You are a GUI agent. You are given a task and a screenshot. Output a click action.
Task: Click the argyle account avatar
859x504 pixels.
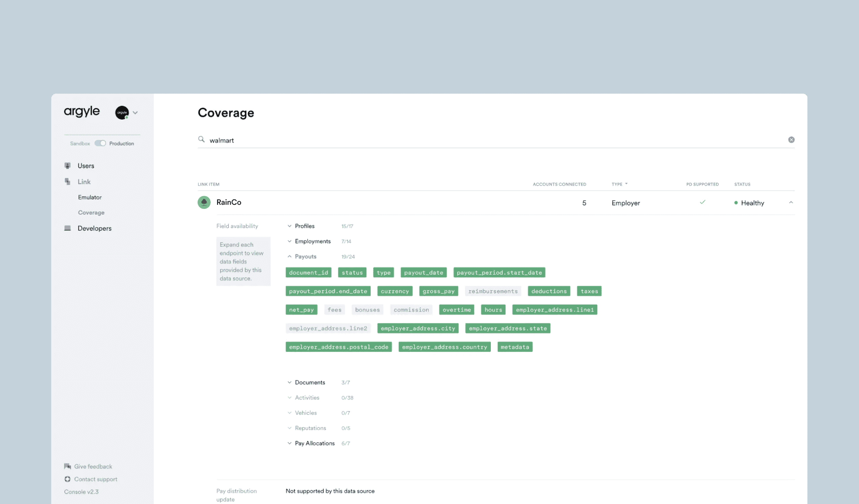click(122, 112)
